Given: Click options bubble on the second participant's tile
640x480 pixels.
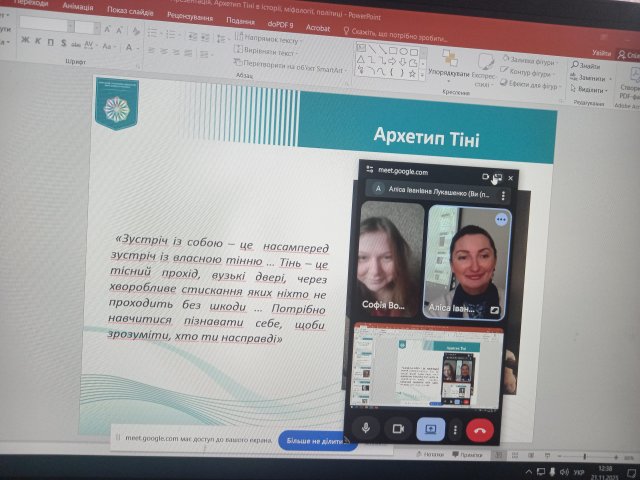Looking at the screenshot, I should coord(501,218).
